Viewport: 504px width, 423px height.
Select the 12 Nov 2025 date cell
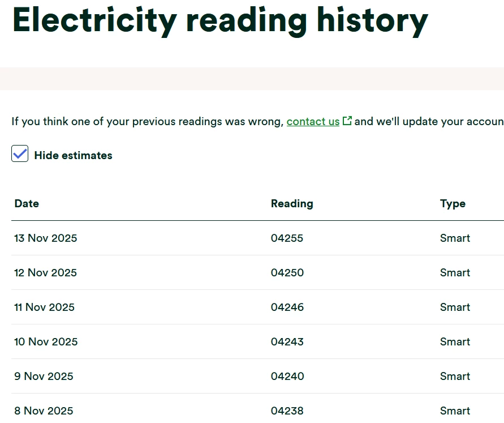tap(45, 273)
